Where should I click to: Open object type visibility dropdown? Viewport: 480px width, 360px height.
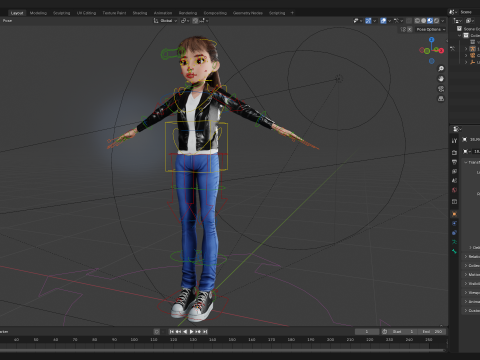358,21
